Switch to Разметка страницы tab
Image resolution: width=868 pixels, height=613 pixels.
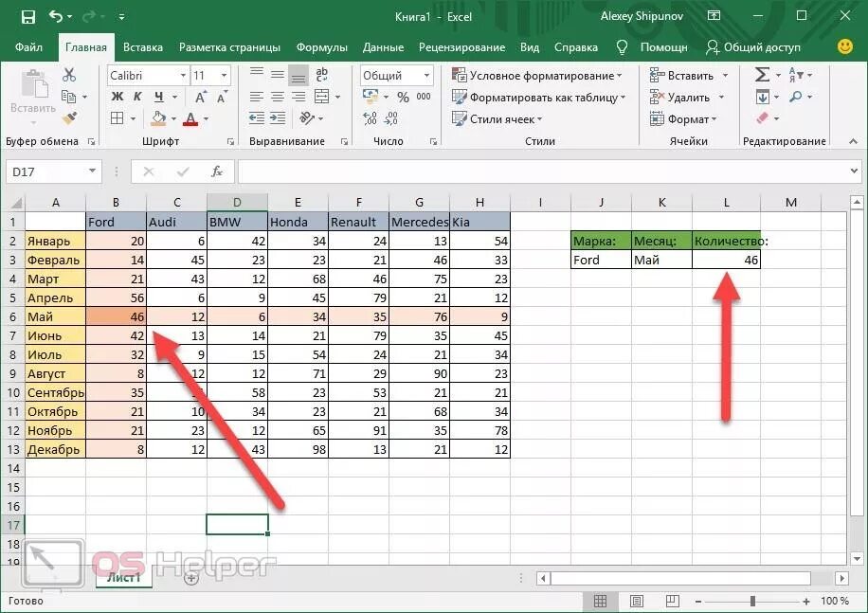click(x=229, y=47)
